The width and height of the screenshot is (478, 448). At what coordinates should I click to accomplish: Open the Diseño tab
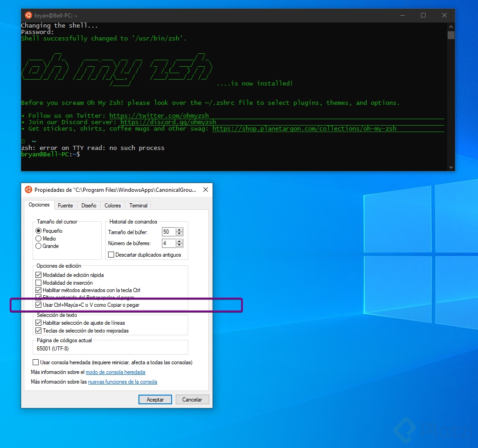click(89, 206)
